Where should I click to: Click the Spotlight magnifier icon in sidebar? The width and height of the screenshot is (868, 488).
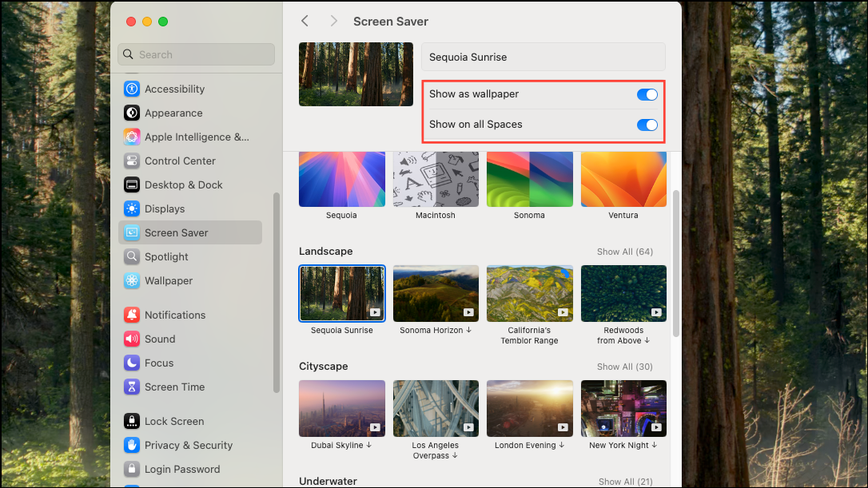tap(132, 256)
